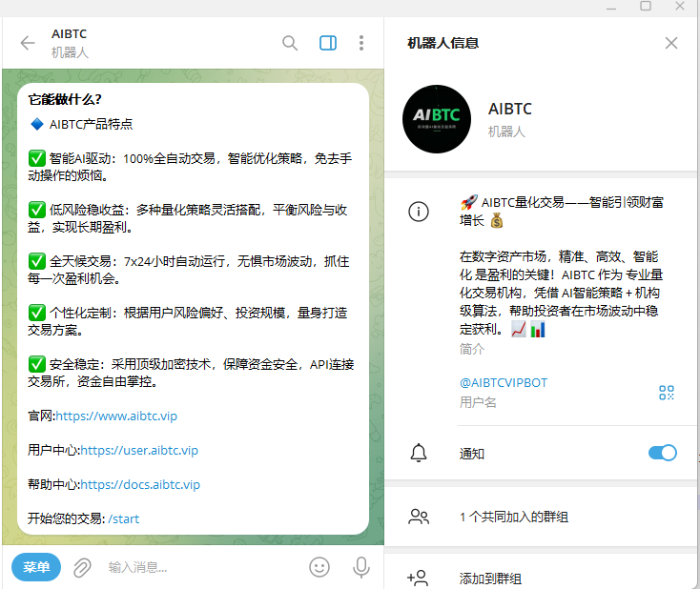
Task: Open search in the AIBTC chat
Action: click(x=290, y=43)
